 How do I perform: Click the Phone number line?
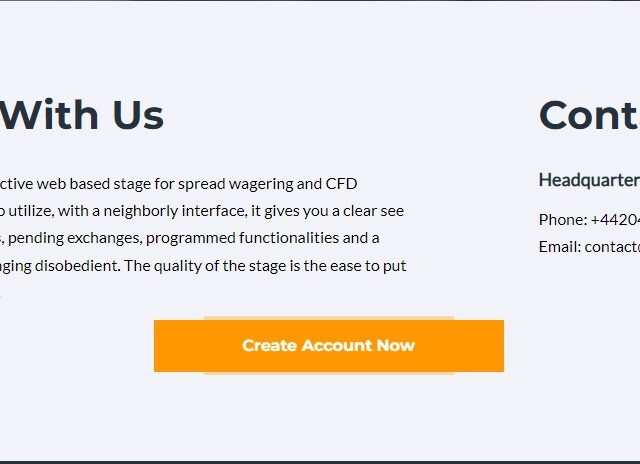(588, 219)
